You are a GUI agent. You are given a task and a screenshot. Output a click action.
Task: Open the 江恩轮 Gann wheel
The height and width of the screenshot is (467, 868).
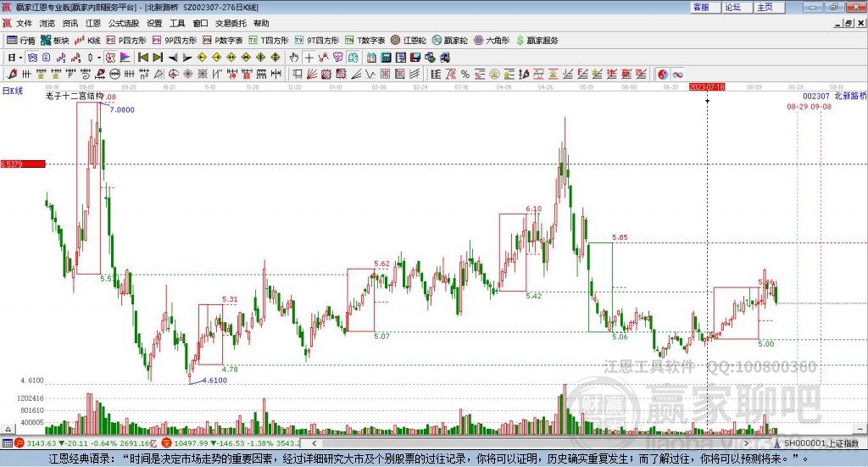point(409,41)
